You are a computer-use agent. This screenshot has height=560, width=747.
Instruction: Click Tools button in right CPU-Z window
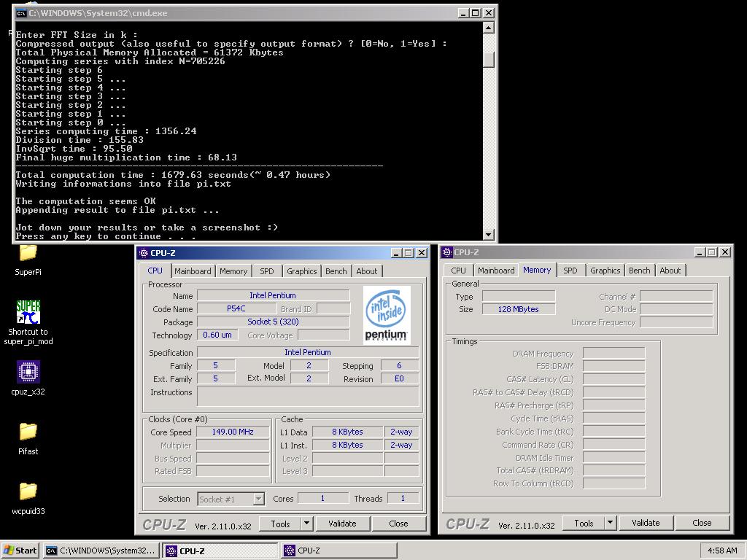coord(584,524)
